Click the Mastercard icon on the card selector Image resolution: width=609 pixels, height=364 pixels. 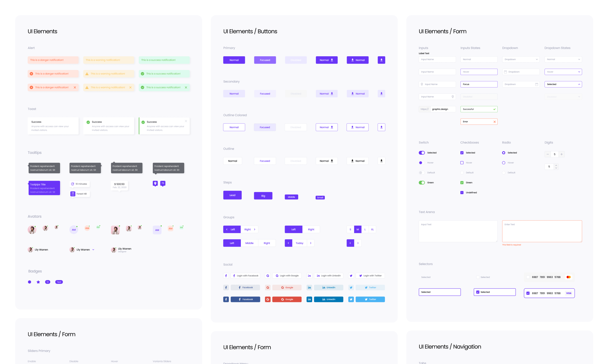pos(568,277)
